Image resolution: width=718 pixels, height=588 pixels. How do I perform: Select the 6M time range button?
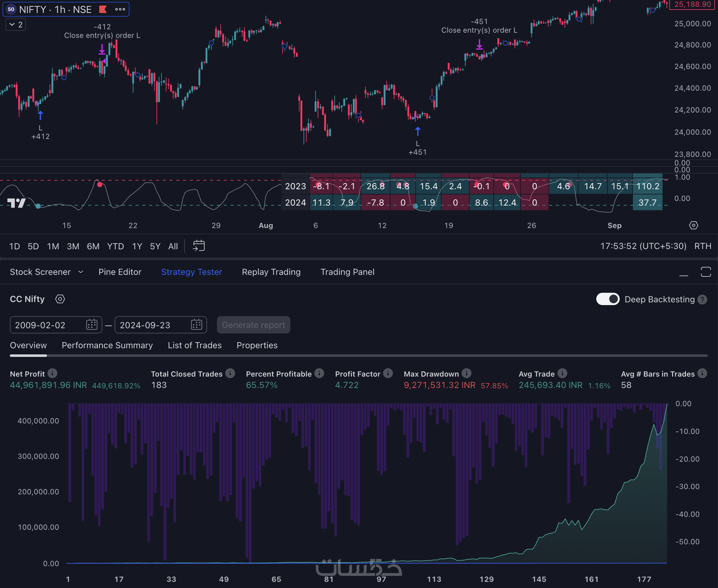tap(93, 246)
